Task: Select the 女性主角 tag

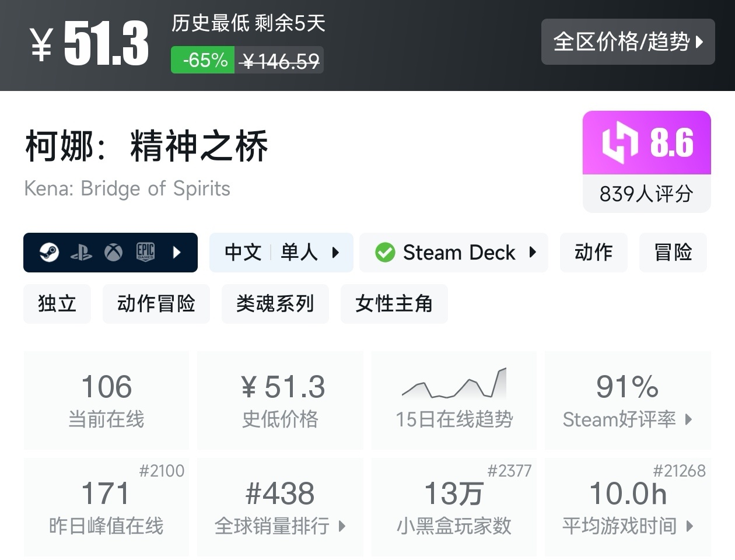Action: pos(394,304)
